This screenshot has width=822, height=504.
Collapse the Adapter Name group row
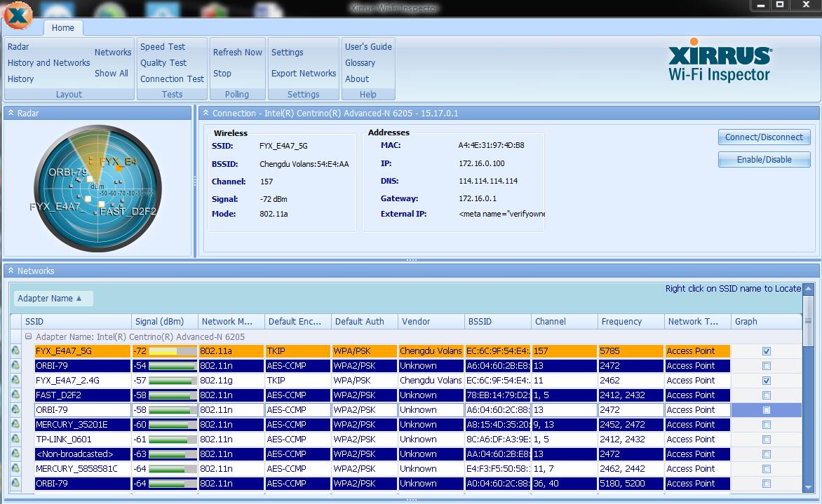tap(29, 336)
